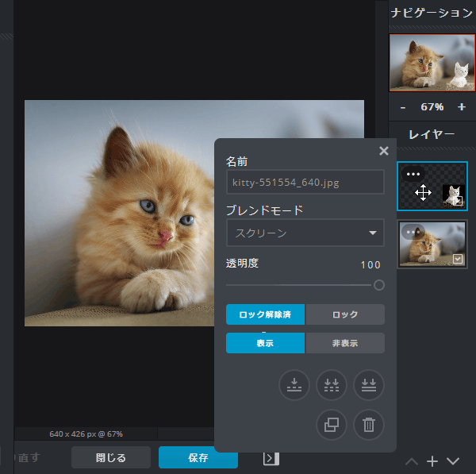Add a new layer with the plus icon
Screen dimensions: 476x474
tap(432, 461)
